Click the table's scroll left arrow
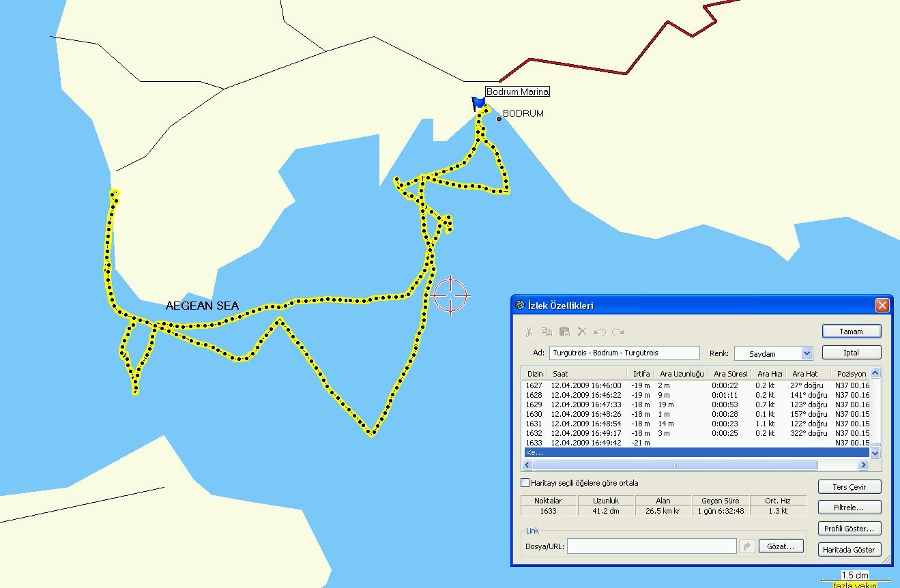Screen dimensions: 900x588 click(527, 465)
